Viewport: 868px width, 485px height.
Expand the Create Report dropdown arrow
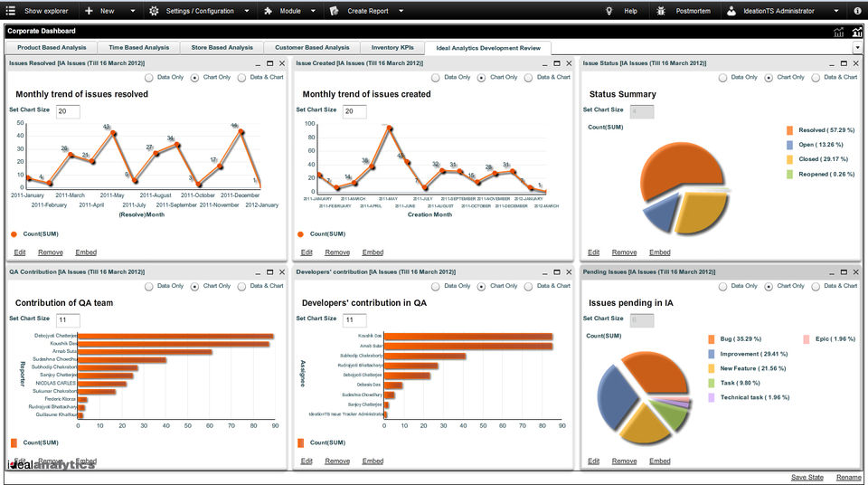point(401,11)
